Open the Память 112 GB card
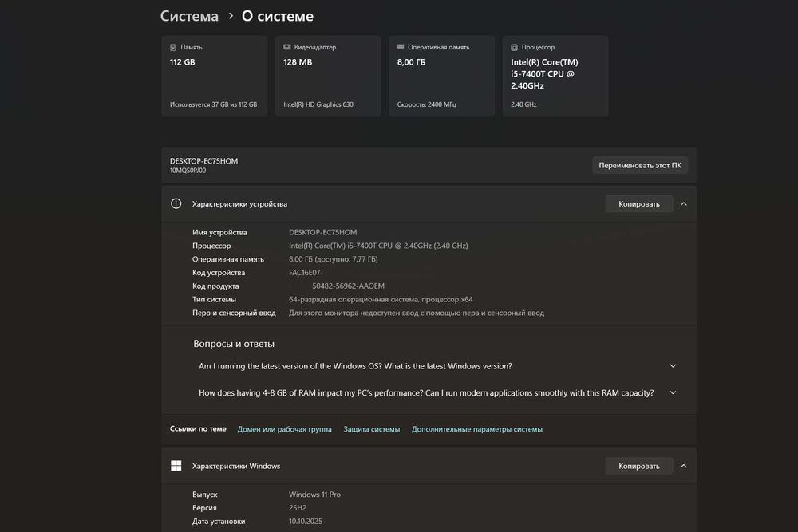Image resolution: width=798 pixels, height=532 pixels. (214, 77)
